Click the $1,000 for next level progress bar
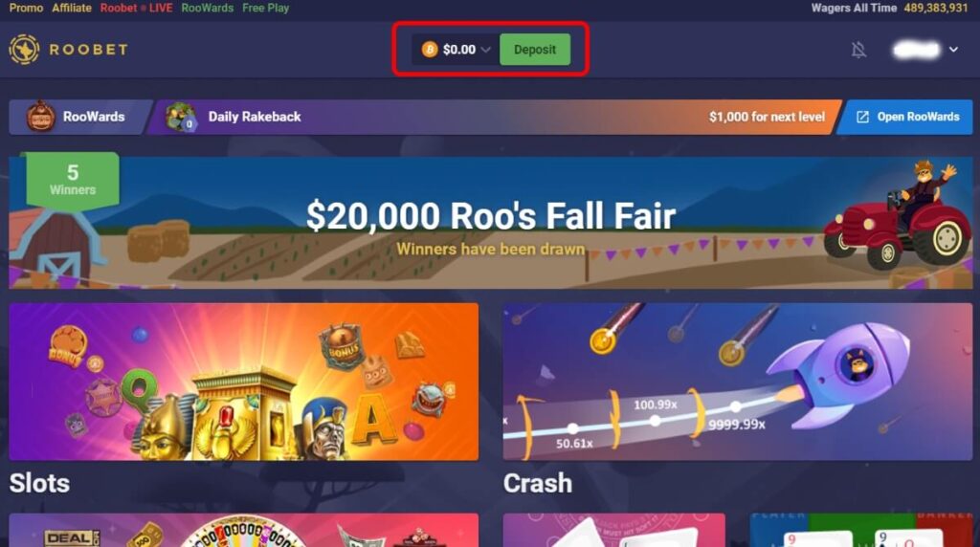Image resolution: width=980 pixels, height=547 pixels. [x=495, y=117]
